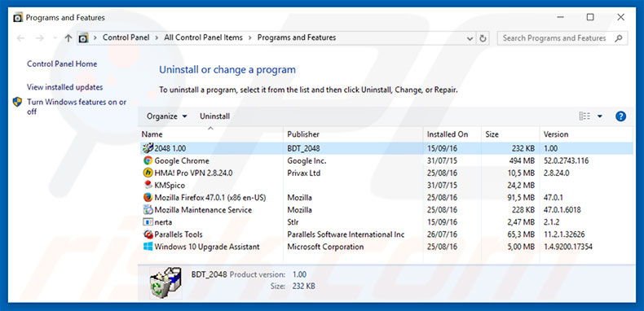Go up one level with up arrow
Viewport: 644px width, 311px height.
coord(68,38)
